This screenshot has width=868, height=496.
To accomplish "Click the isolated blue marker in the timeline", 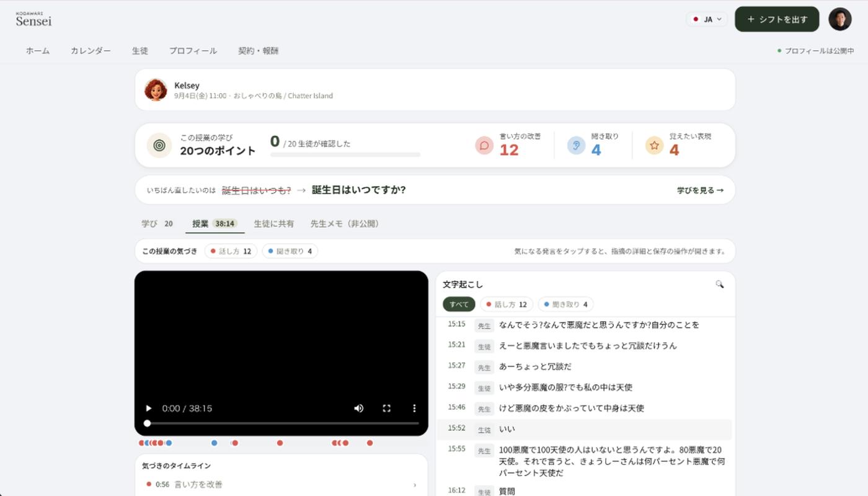I will click(x=214, y=443).
